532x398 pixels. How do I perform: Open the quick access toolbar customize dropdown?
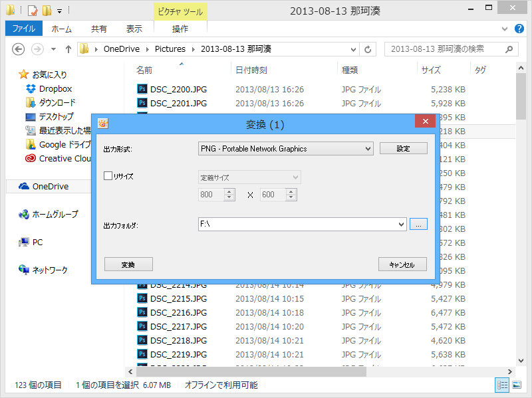[x=59, y=11]
